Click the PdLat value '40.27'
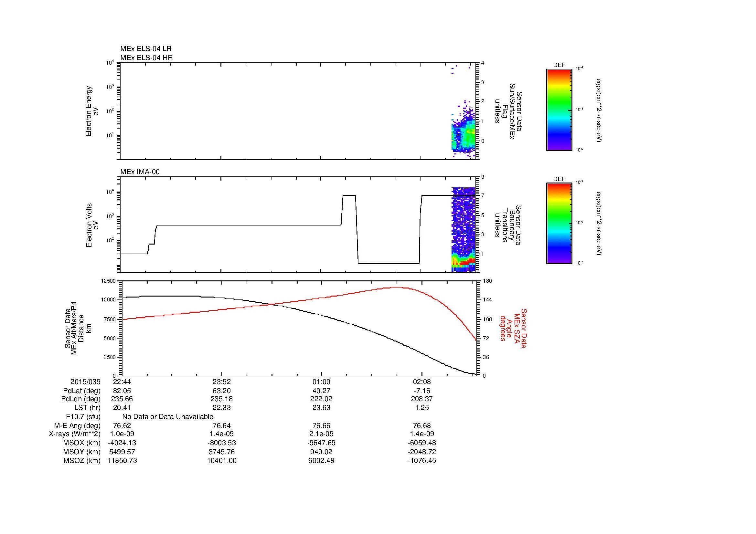This screenshot has height=534, width=756. 321,391
